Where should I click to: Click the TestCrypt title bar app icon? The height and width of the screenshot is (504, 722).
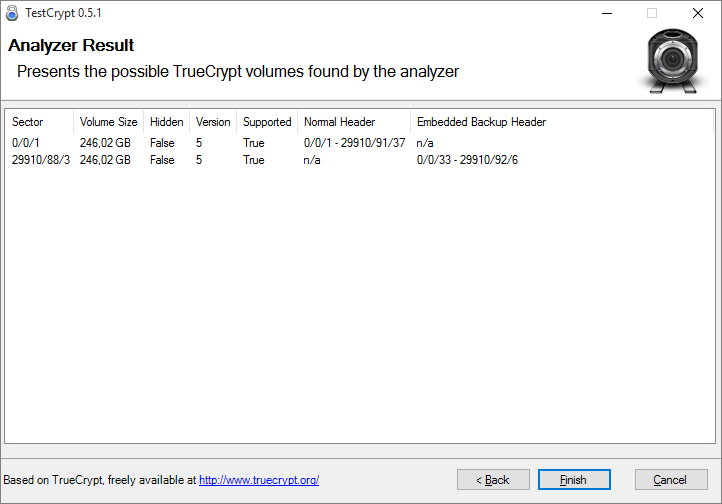tap(12, 13)
